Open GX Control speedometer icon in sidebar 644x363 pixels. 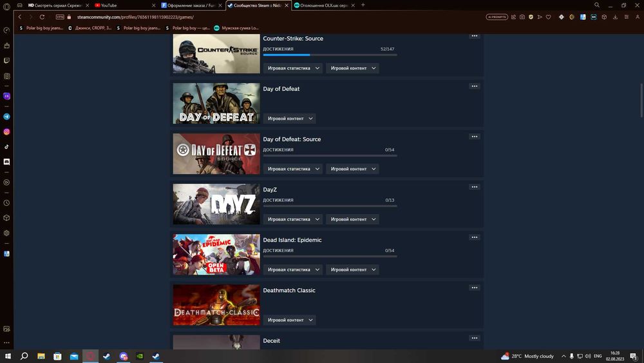[6, 30]
